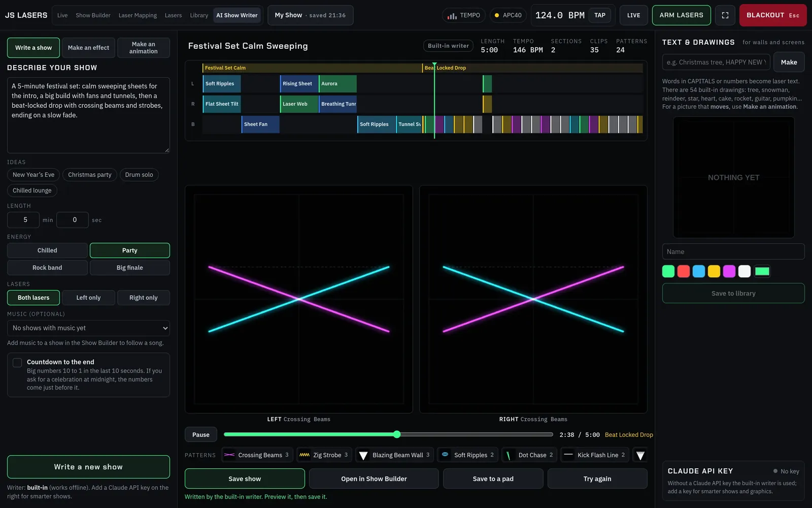Click the fullscreen icon button

[x=725, y=15]
